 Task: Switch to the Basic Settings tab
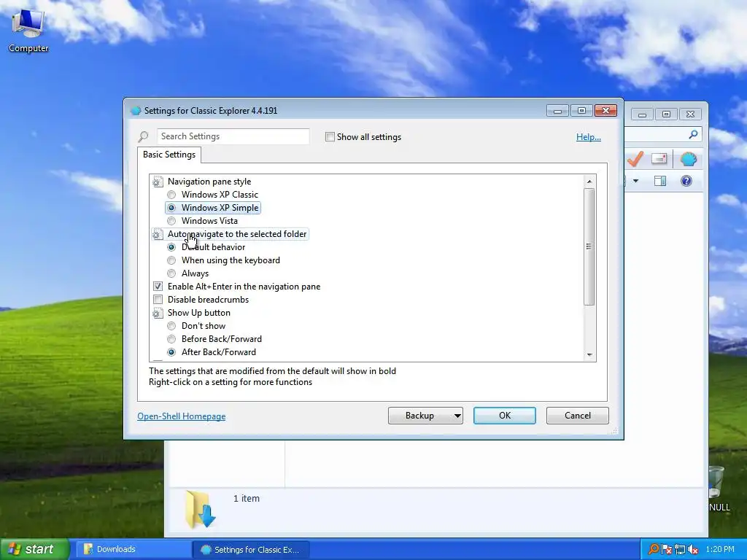pyautogui.click(x=169, y=155)
